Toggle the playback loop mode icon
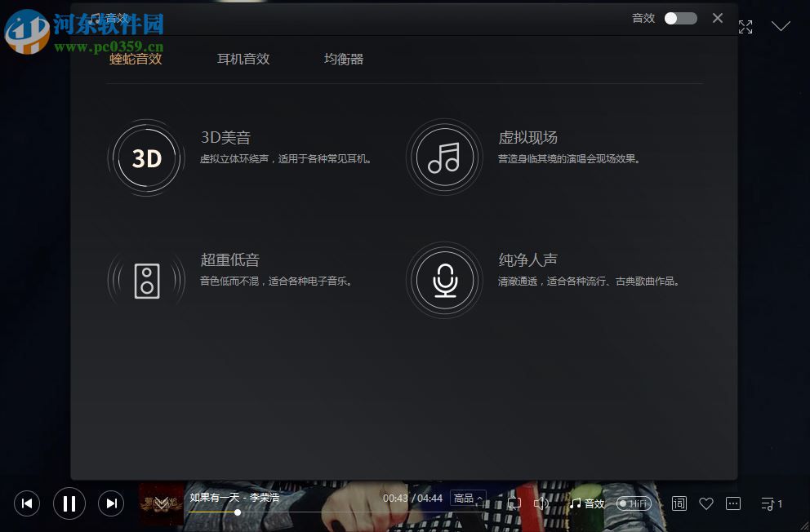 pyautogui.click(x=514, y=503)
